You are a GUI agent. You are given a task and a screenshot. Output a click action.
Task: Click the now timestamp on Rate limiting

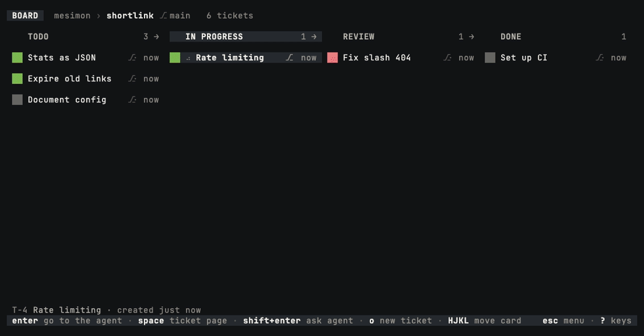click(309, 58)
